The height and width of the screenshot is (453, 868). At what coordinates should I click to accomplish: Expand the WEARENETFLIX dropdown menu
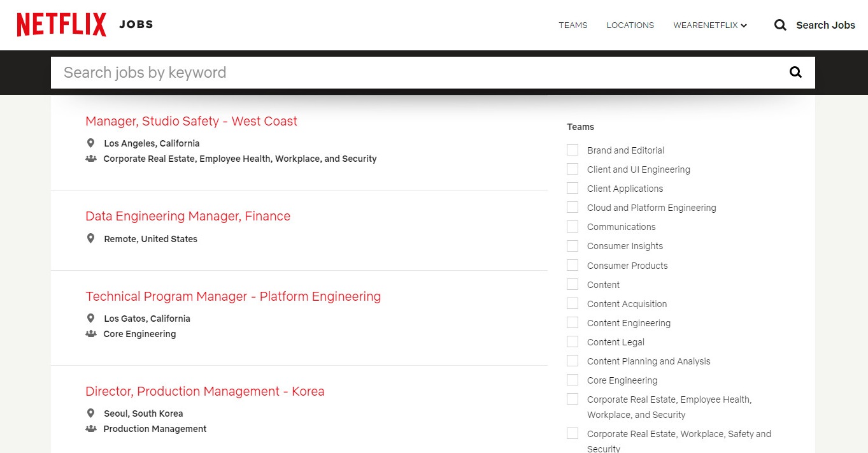709,25
